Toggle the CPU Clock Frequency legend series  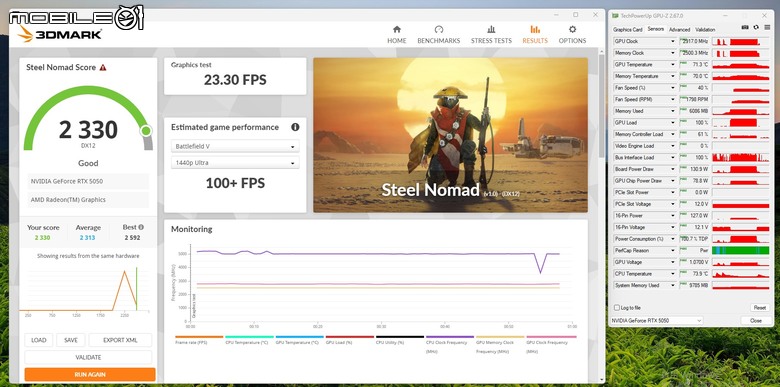(450, 344)
